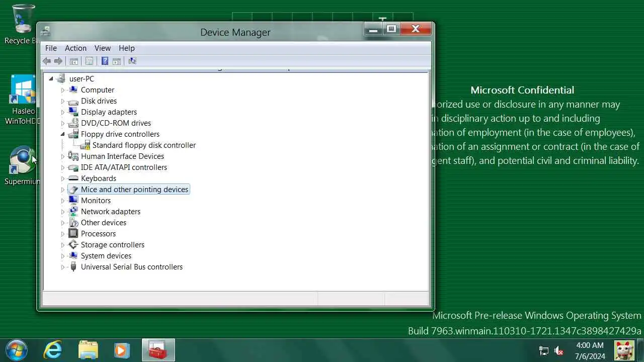Collapse the Floppy drive controllers arrow
The height and width of the screenshot is (362, 644).
click(x=63, y=134)
